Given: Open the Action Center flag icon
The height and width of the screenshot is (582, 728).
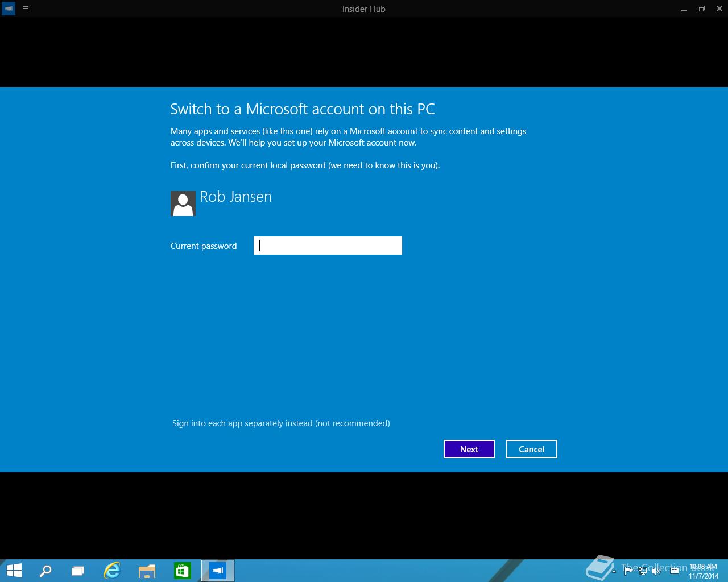Looking at the screenshot, I should [x=628, y=571].
